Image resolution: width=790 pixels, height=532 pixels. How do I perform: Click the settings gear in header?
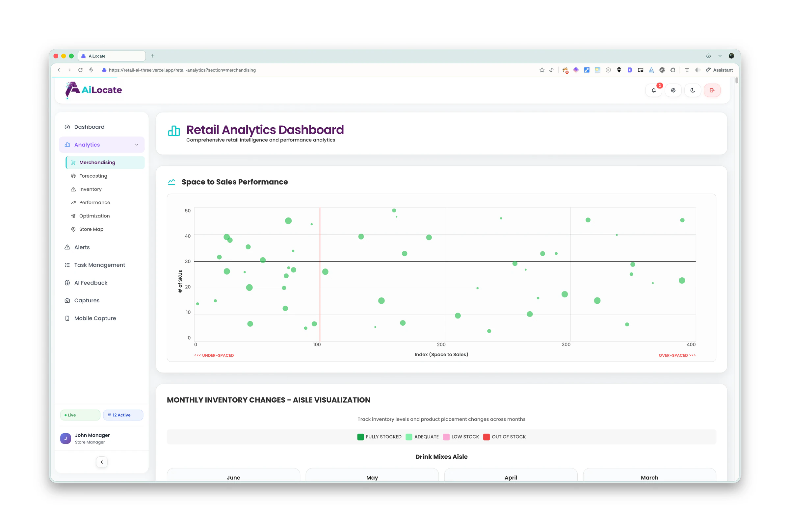(673, 90)
